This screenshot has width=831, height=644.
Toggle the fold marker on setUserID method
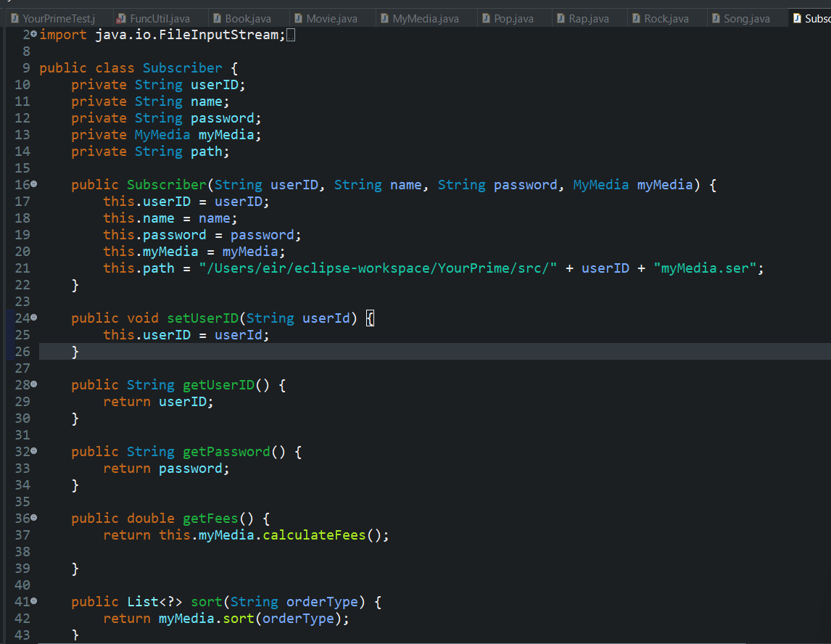click(x=33, y=318)
